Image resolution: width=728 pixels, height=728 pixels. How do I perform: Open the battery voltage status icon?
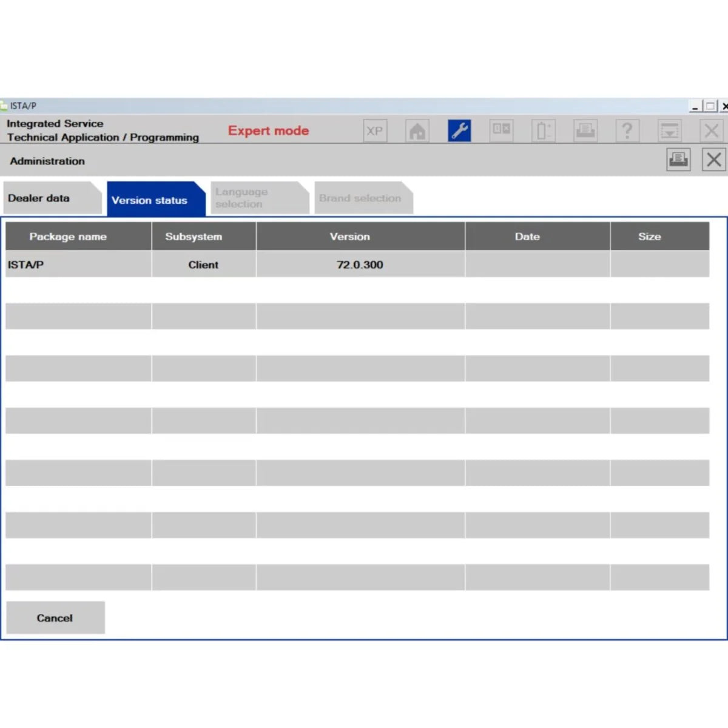(x=544, y=130)
